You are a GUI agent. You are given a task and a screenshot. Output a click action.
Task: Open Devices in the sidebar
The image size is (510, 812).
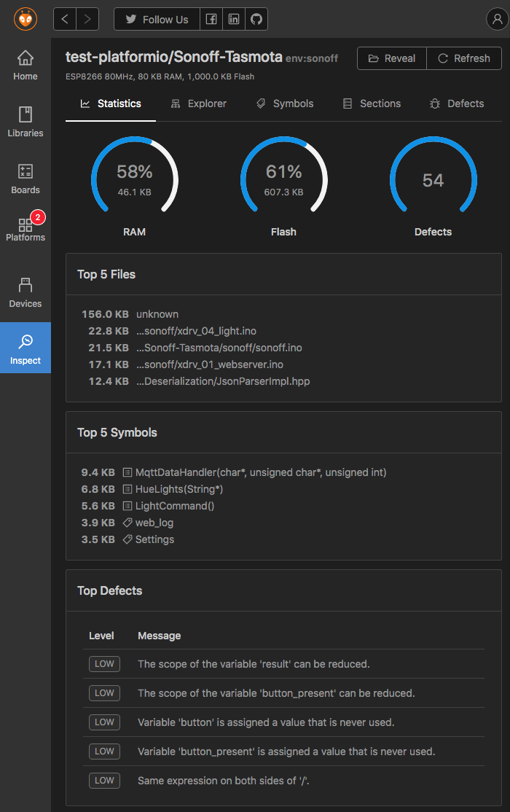click(25, 293)
